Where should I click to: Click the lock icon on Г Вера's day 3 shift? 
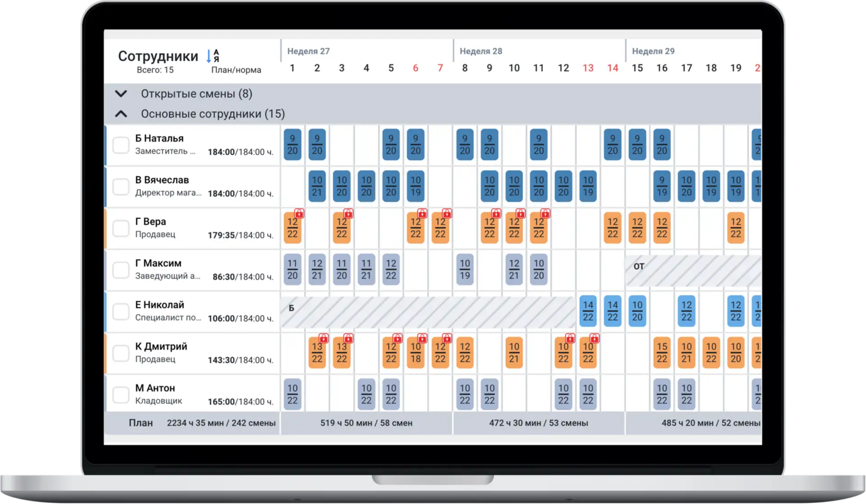pos(348,213)
